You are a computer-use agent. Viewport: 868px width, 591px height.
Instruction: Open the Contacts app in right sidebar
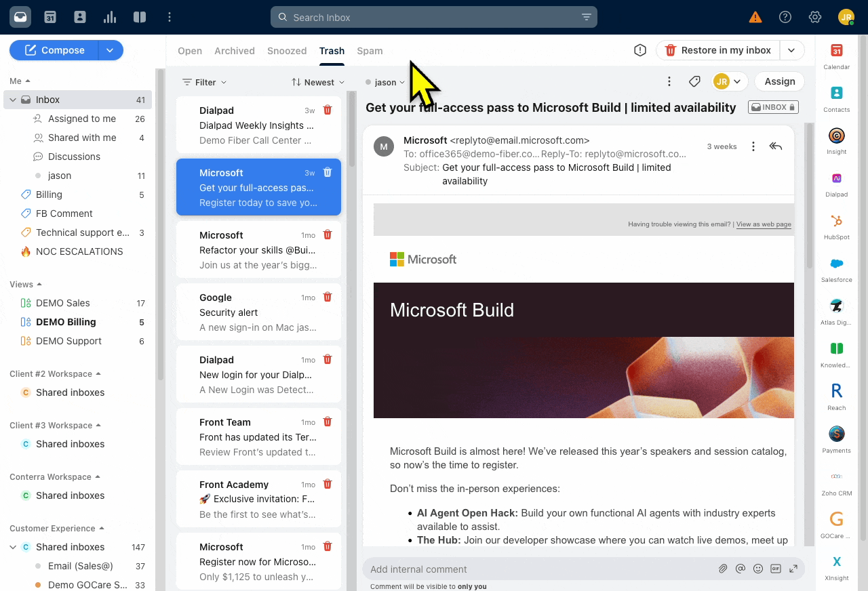pyautogui.click(x=837, y=99)
